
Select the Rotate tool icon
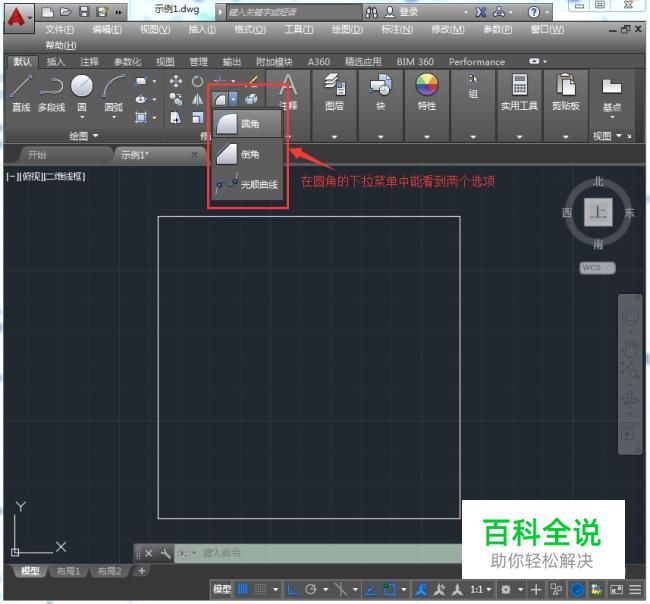(197, 81)
